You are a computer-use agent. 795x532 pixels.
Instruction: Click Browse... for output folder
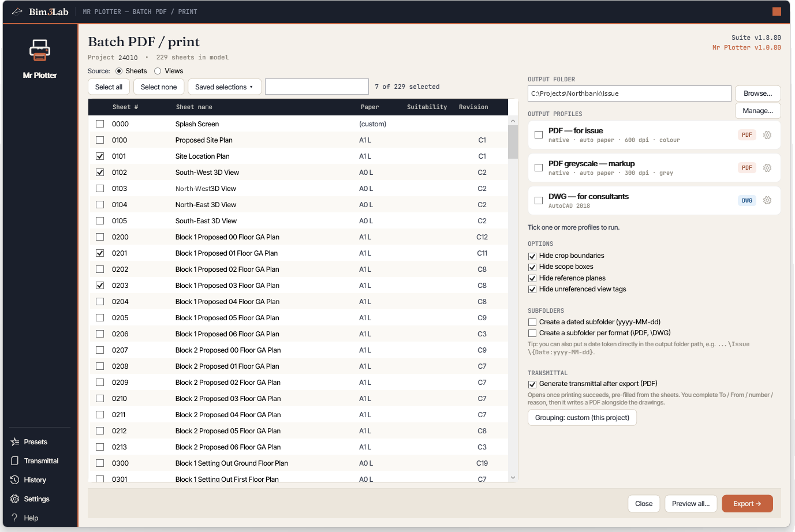[758, 93]
